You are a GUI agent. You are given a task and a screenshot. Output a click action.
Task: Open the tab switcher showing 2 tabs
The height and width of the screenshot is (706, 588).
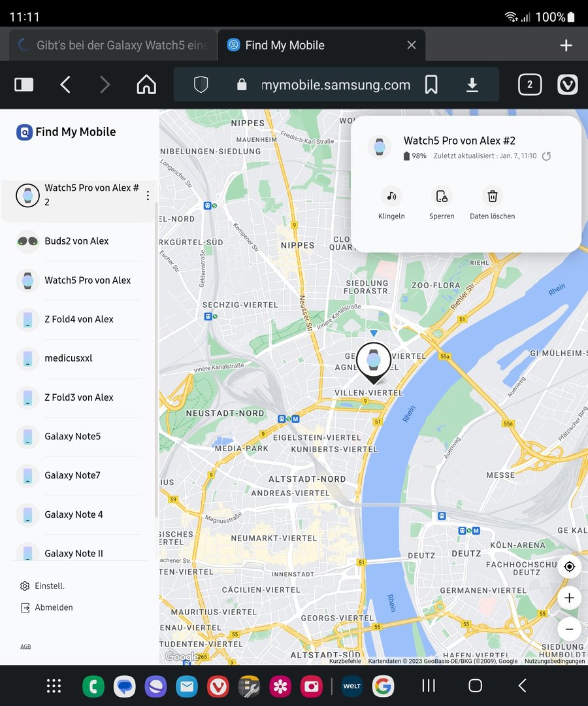529,84
